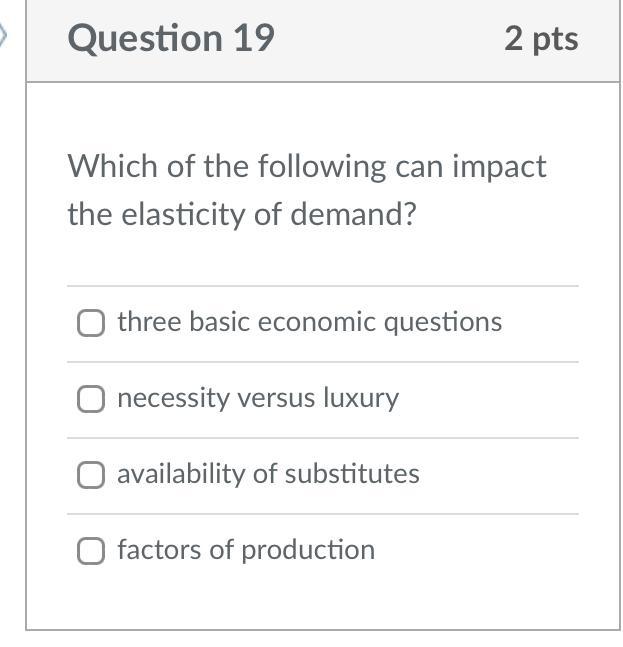Click the "necessity versus luxury" answer text
Viewport: 623px width, 647px height.
[257, 398]
